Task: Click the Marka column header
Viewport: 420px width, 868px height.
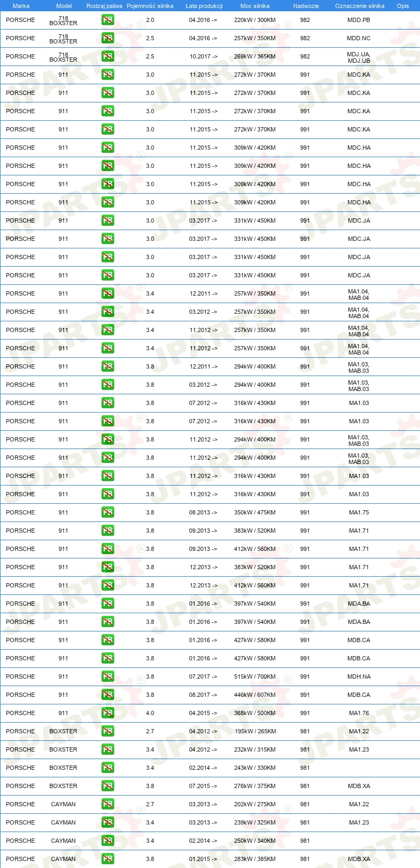Action: click(x=21, y=6)
